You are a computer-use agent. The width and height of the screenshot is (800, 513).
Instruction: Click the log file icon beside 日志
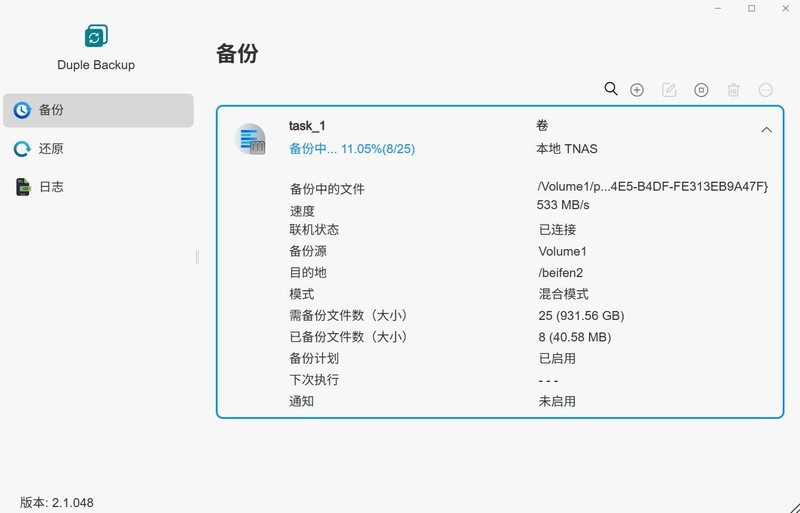[22, 187]
